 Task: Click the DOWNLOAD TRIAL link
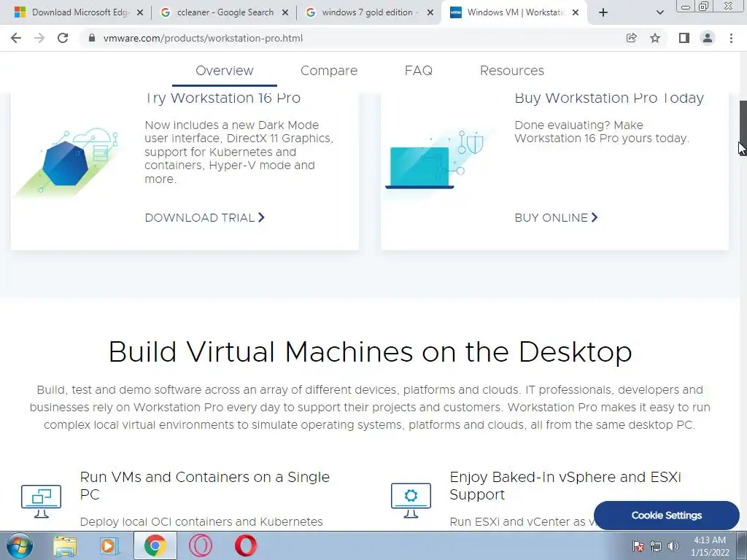click(x=205, y=217)
